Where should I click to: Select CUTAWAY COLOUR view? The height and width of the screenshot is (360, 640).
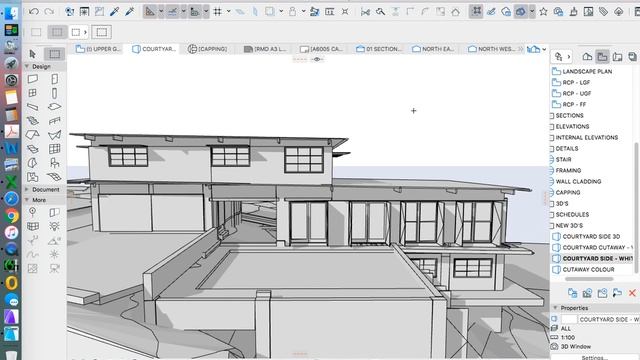583,269
